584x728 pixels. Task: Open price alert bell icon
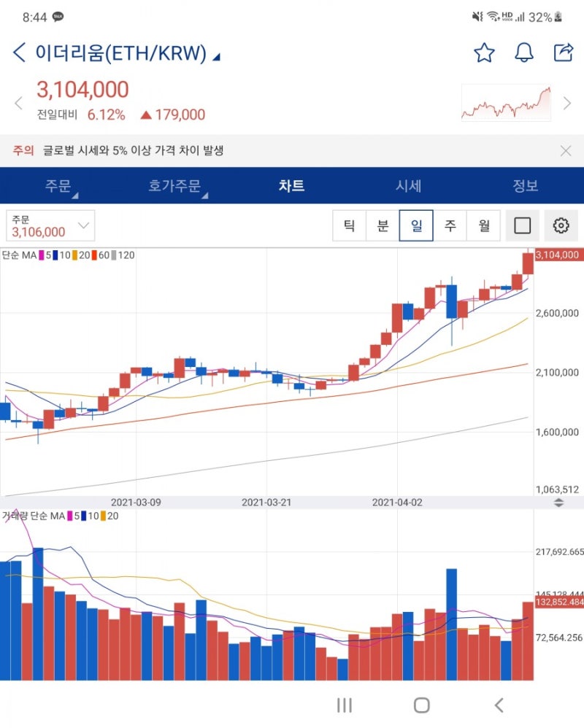pos(524,53)
